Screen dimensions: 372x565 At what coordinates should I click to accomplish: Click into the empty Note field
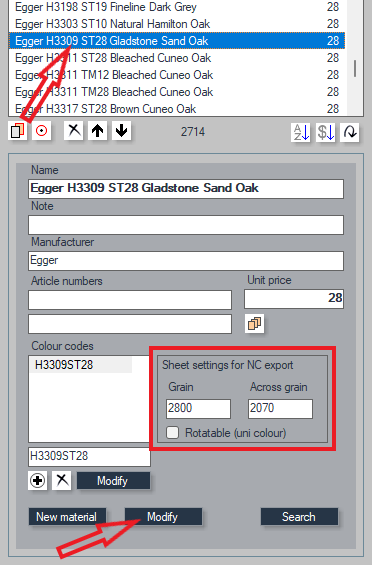186,225
